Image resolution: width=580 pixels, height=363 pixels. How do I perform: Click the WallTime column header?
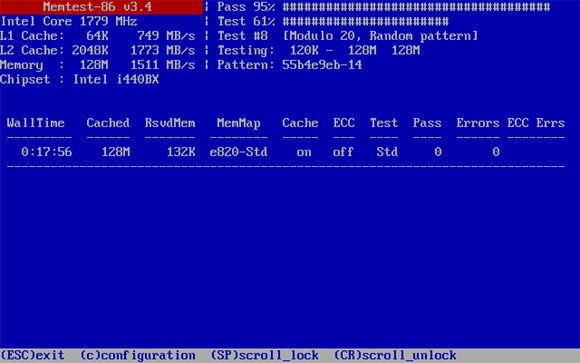click(36, 123)
